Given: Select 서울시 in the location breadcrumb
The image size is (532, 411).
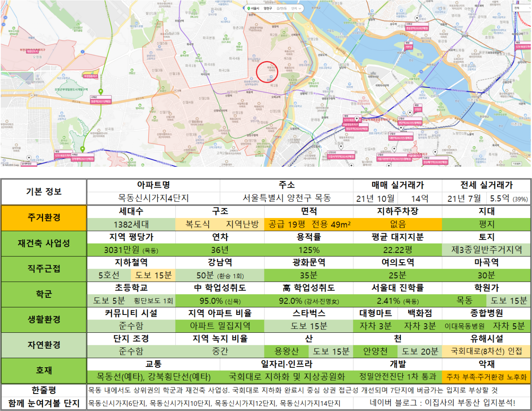Looking at the screenshot, I should point(255,8).
